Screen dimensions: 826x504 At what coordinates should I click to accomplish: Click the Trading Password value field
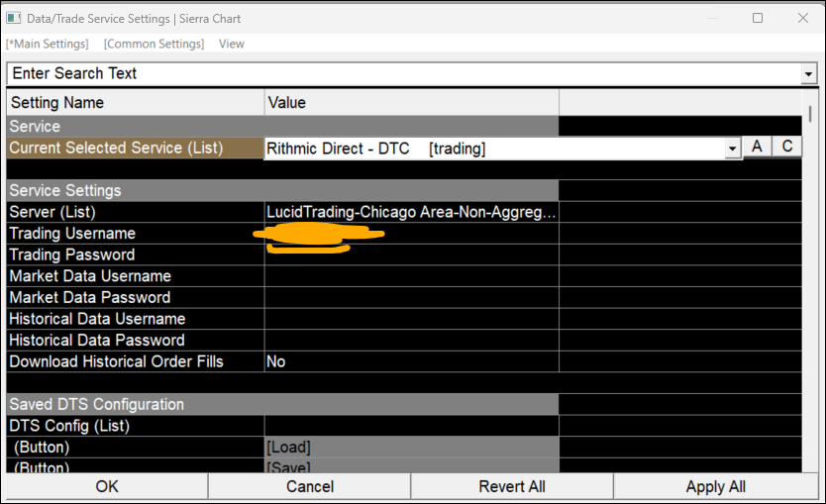click(411, 254)
